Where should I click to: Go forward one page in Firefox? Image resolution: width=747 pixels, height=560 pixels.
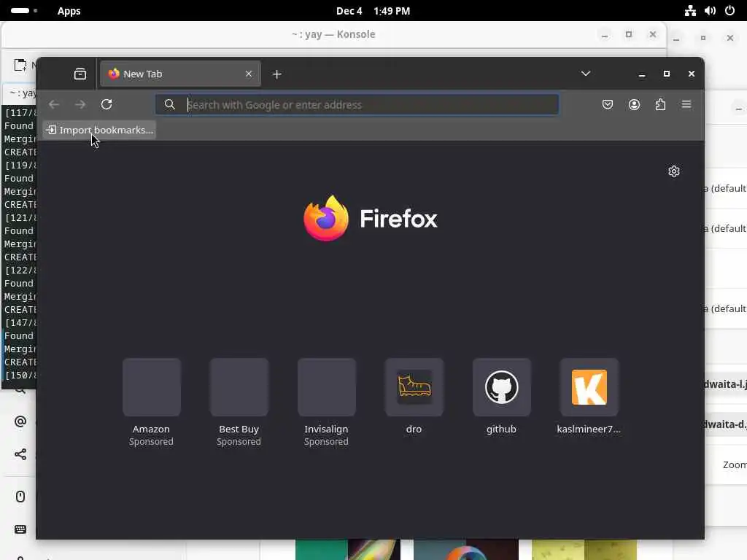80,104
